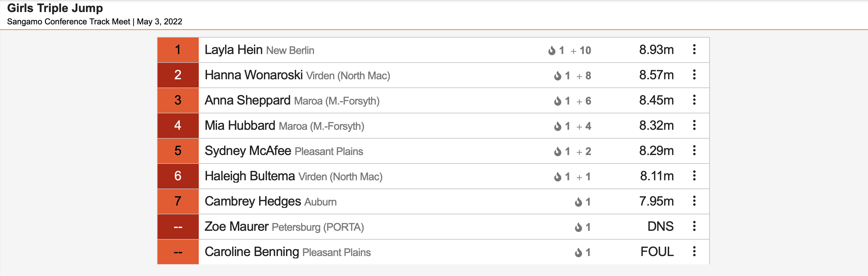The width and height of the screenshot is (868, 276).
Task: Open the three-dot menu for Anna Sheppard
Action: [694, 100]
